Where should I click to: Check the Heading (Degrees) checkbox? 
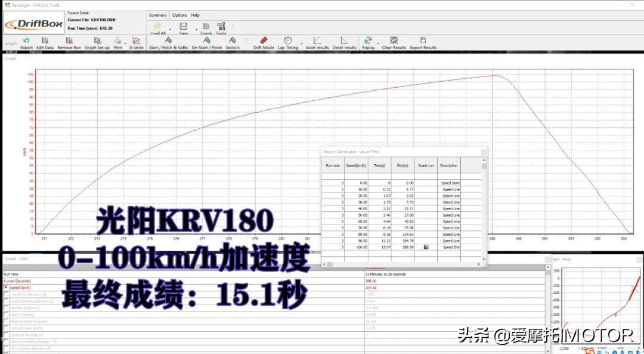(6, 307)
